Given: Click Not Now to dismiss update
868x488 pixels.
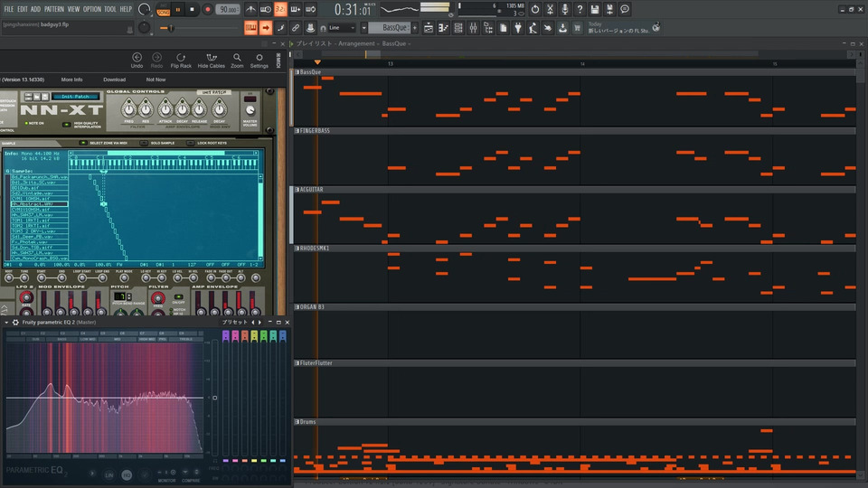Looking at the screenshot, I should [156, 80].
